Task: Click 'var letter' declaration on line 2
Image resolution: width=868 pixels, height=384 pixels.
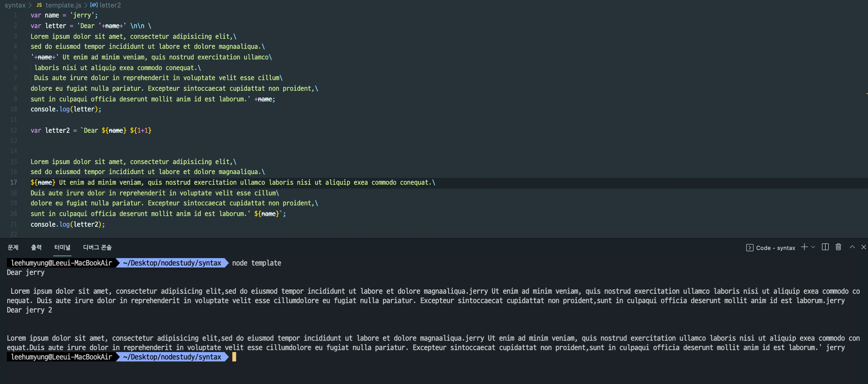Action: coord(48,26)
